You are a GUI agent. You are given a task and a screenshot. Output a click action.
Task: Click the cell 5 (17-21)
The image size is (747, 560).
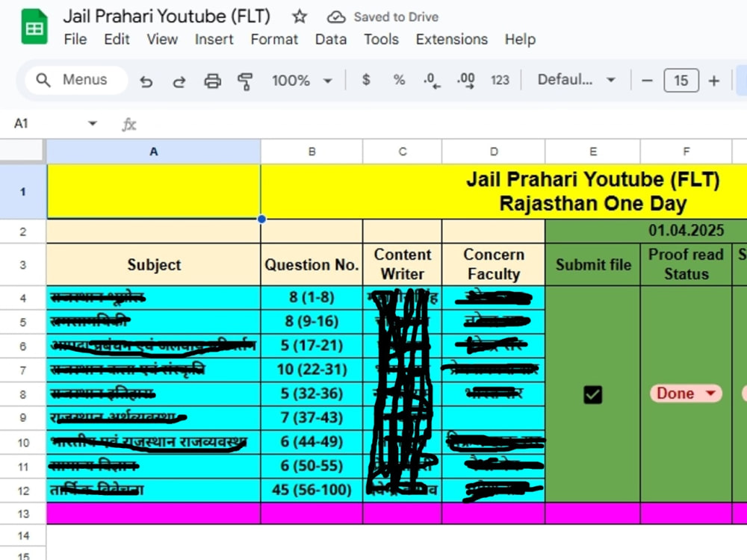click(x=311, y=346)
